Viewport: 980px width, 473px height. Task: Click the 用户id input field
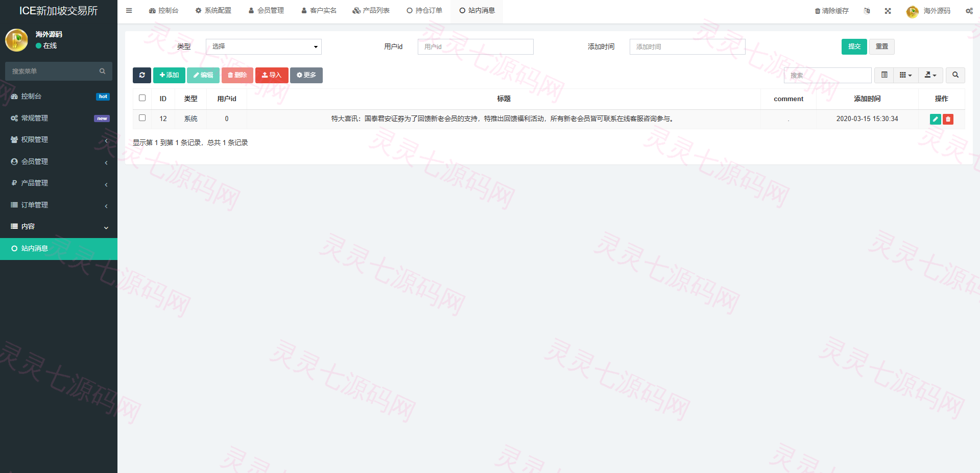[x=475, y=46]
